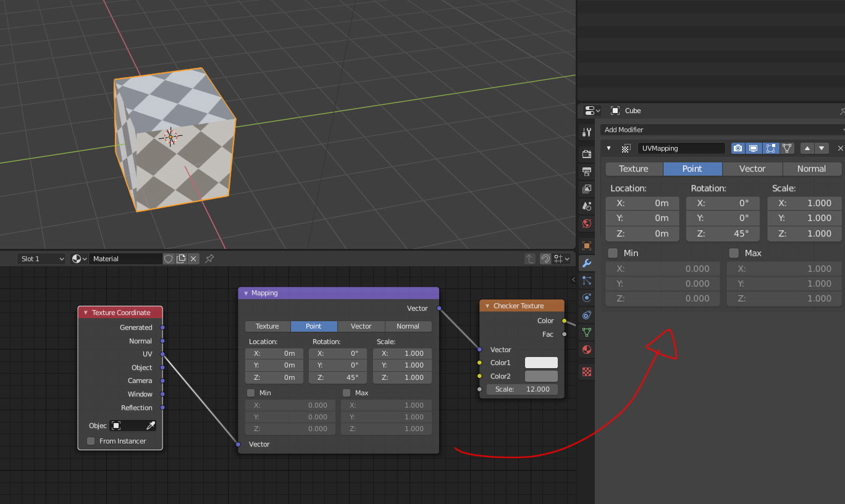Open the Tool properties tab icon
Image resolution: width=845 pixels, height=504 pixels.
tap(587, 132)
